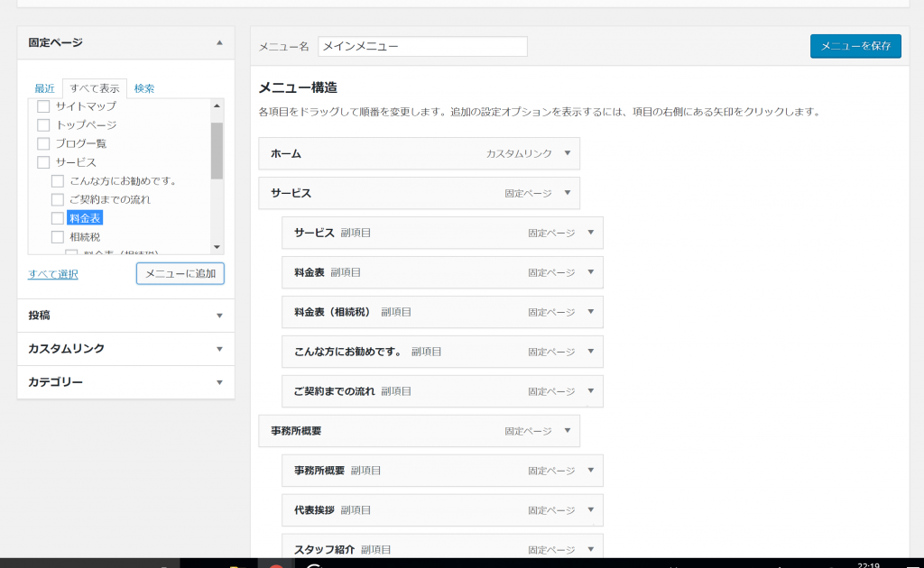Click the カスタムリンク type label on ホーム row
This screenshot has height=568, width=924.
click(x=519, y=153)
